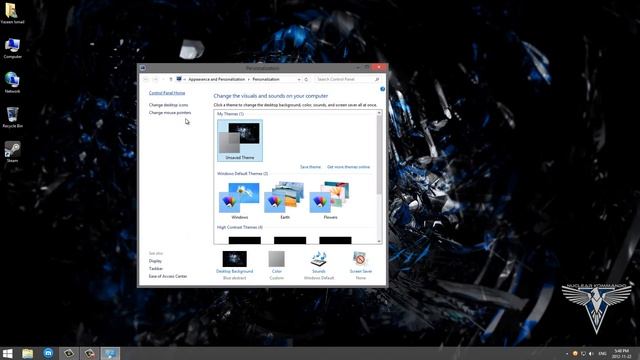Click the Save theme link
The image size is (640, 360).
coord(311,167)
